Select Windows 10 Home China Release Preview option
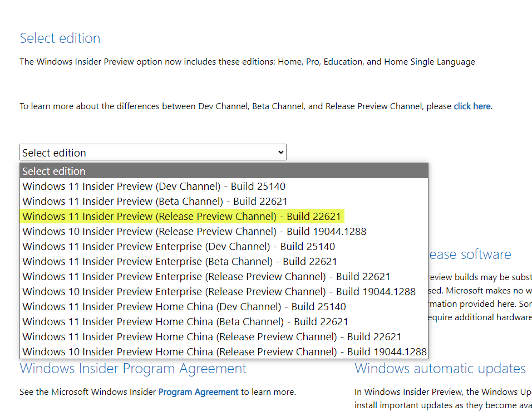The height and width of the screenshot is (411, 532). 224,351
